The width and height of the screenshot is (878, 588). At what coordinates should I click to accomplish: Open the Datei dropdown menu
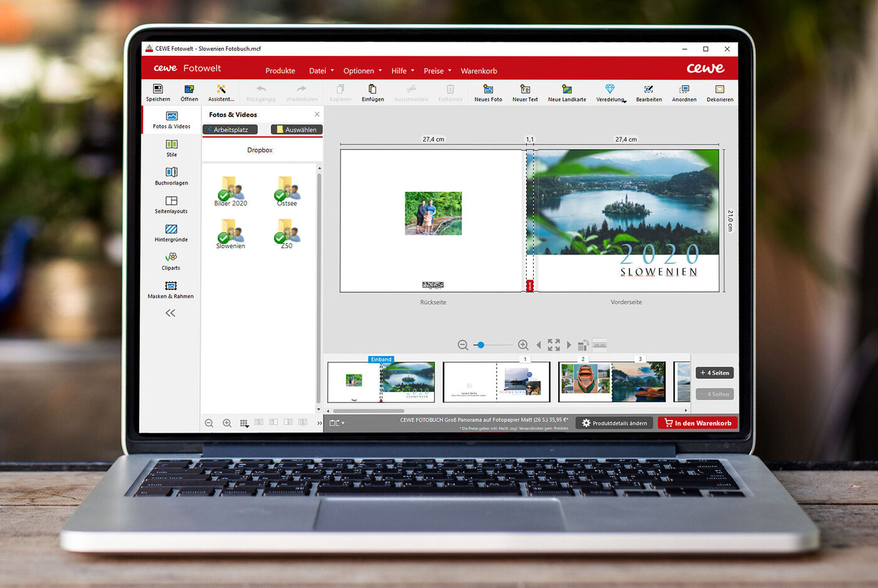pos(321,71)
